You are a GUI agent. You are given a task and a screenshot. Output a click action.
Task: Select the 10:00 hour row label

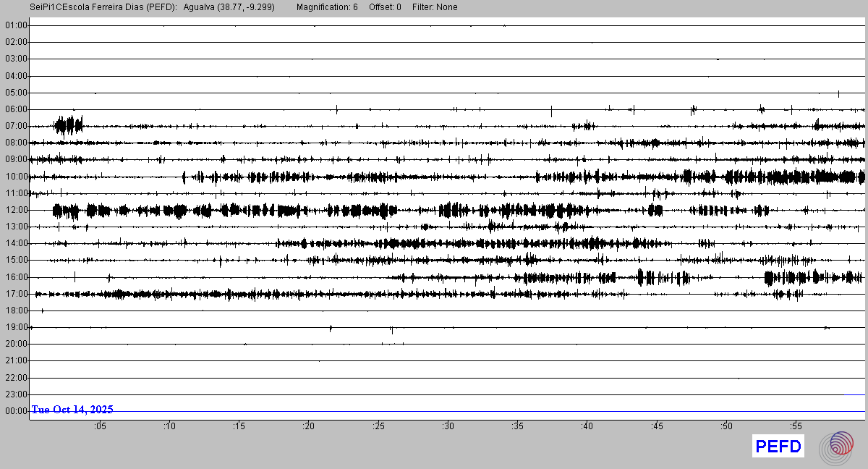[x=16, y=177]
